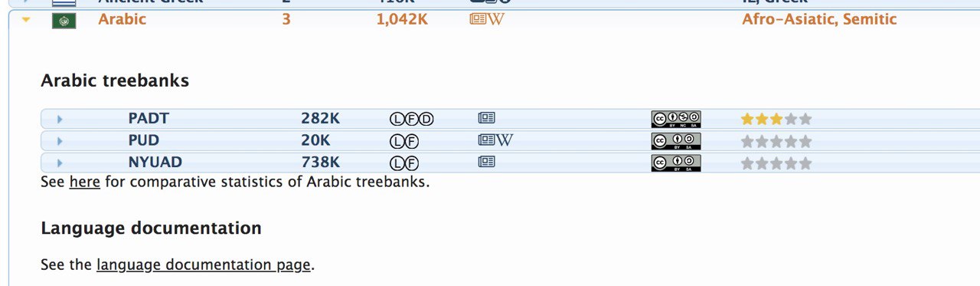Click the Arabic treebanks heading

pyautogui.click(x=115, y=81)
